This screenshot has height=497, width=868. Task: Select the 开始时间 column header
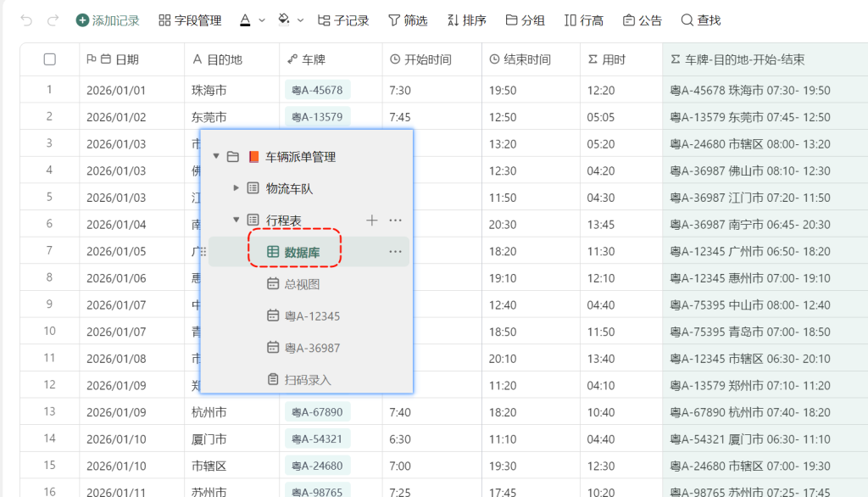[x=432, y=59]
